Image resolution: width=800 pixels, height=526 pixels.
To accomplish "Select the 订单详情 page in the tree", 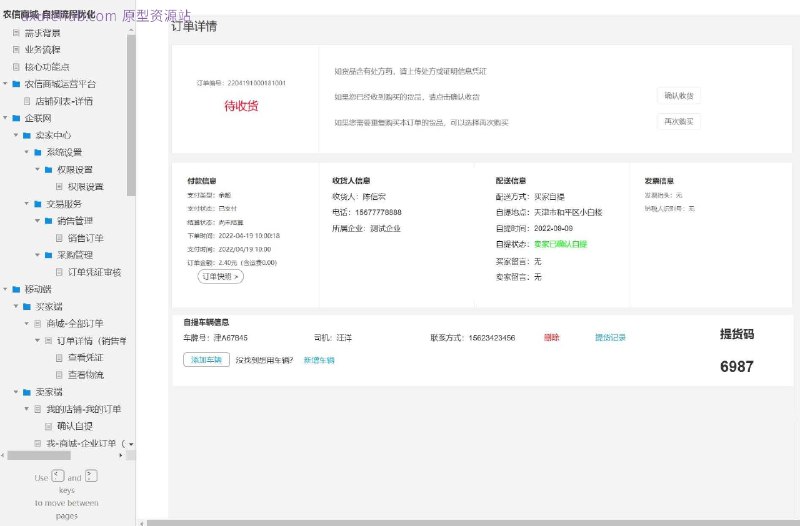I will coord(91,341).
